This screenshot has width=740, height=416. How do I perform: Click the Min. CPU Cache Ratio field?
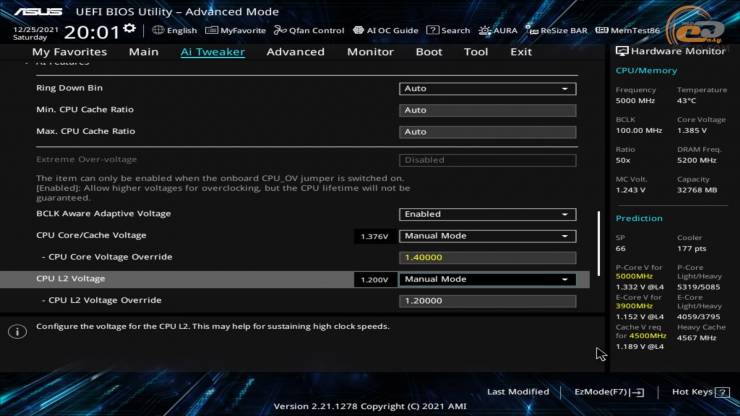point(488,110)
